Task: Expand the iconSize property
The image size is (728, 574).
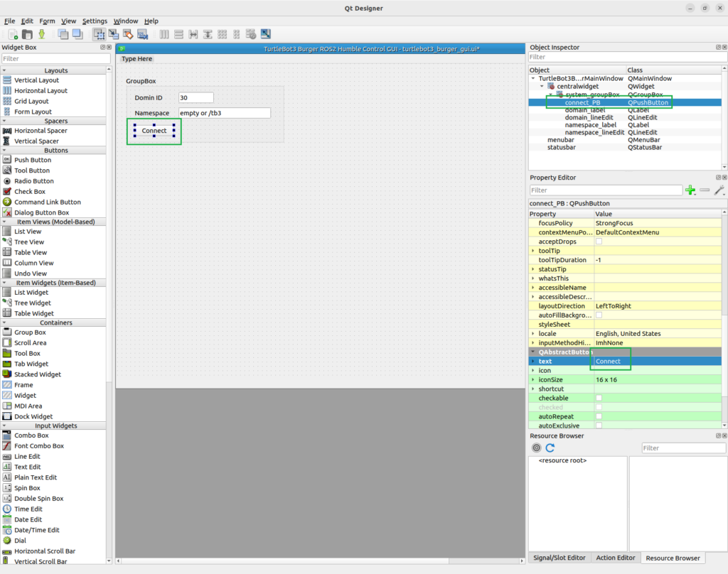Action: (x=533, y=379)
